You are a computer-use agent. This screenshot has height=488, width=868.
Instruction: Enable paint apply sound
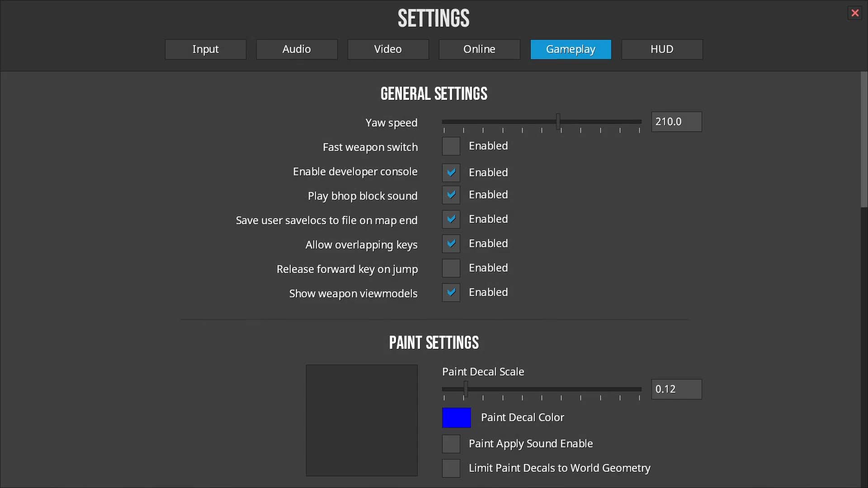tap(451, 444)
